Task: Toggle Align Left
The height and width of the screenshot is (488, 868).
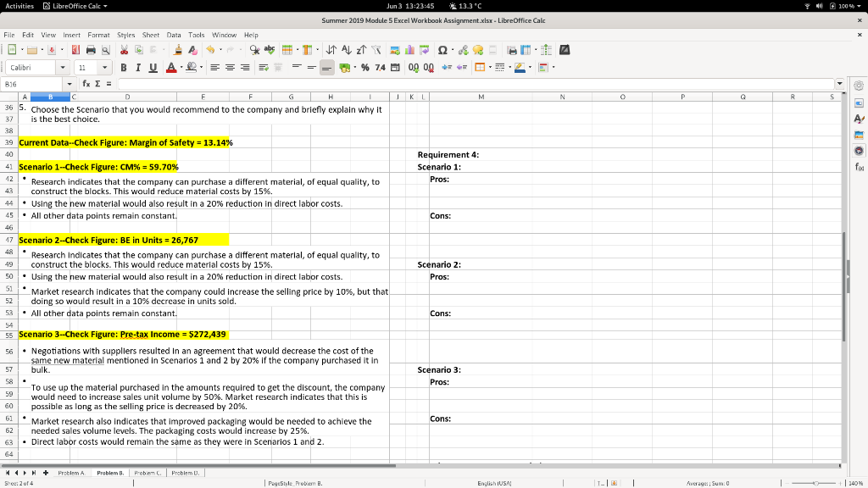Action: tap(214, 68)
